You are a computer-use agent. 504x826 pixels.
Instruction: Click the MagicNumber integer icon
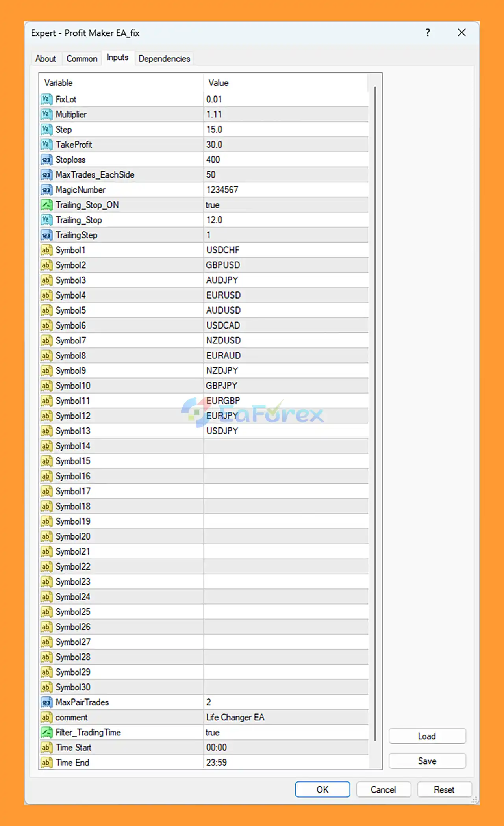[46, 190]
